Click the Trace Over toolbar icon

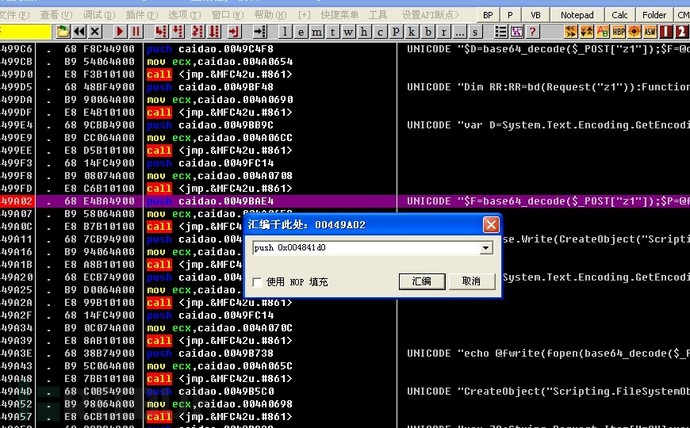(214, 32)
